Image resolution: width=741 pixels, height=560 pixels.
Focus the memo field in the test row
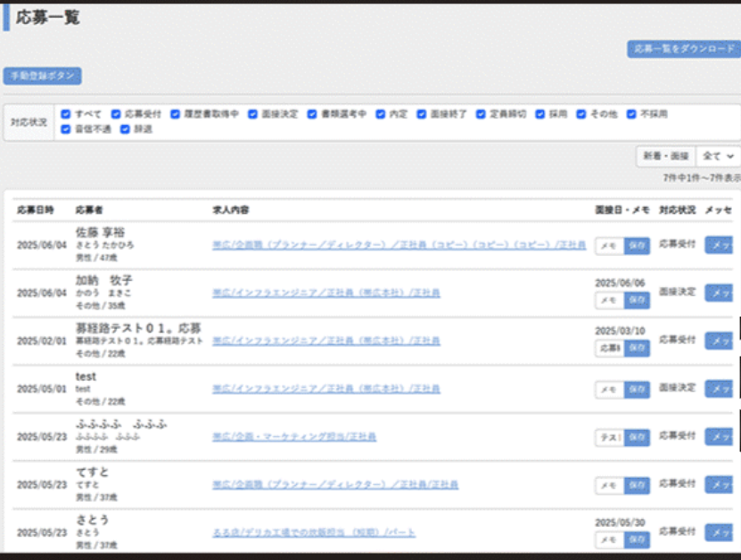click(x=610, y=390)
